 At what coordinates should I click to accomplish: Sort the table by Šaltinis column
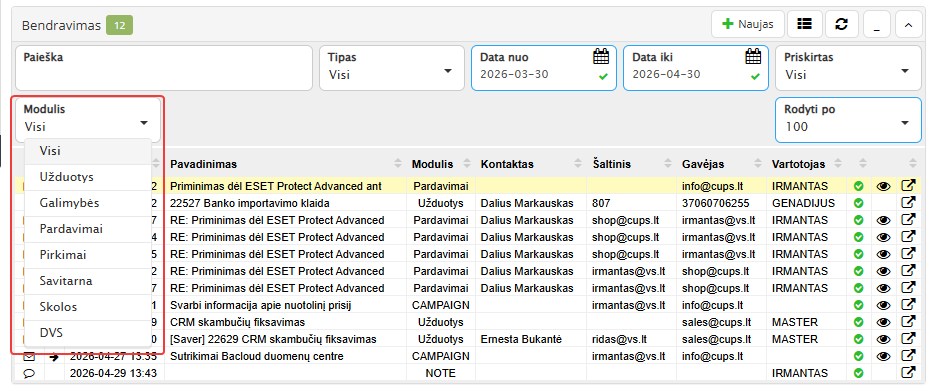click(x=631, y=164)
